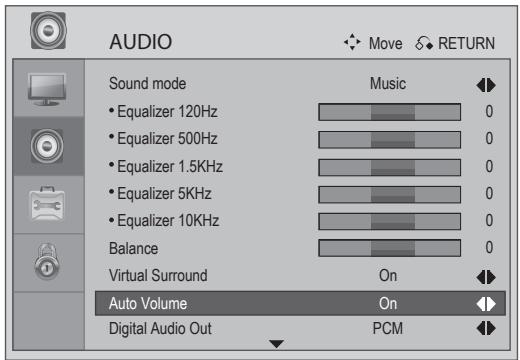Screen dimensions: 520x360
Task: Show more options via the down arrow
Action: (x=276, y=344)
